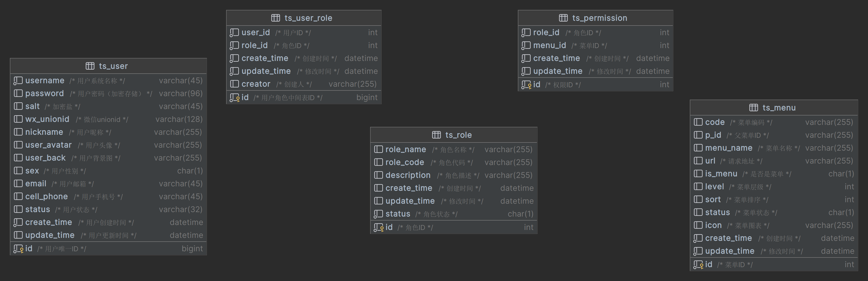The image size is (868, 281).
Task: Click primary key icon of ts_user id
Action: [18, 249]
